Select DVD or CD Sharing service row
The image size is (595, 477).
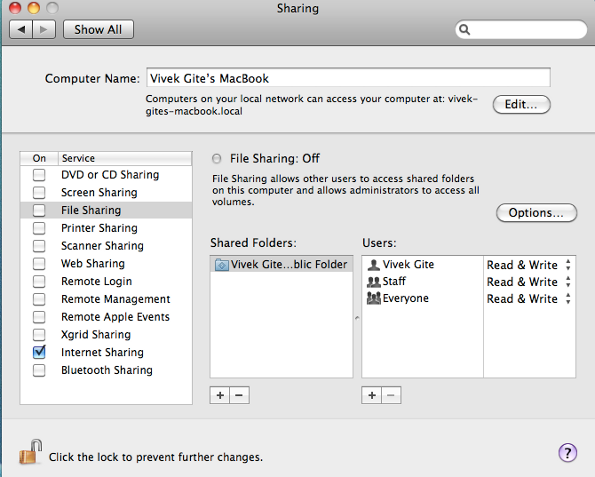click(x=106, y=175)
